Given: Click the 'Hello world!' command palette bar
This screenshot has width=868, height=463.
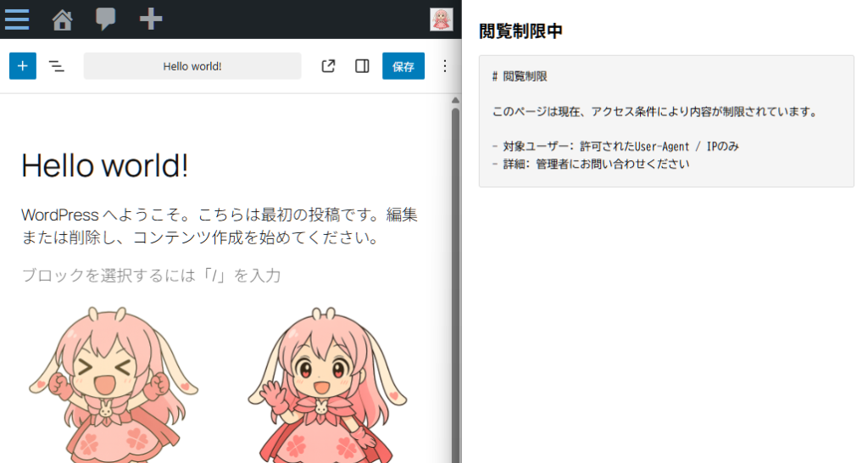Looking at the screenshot, I should click(192, 66).
